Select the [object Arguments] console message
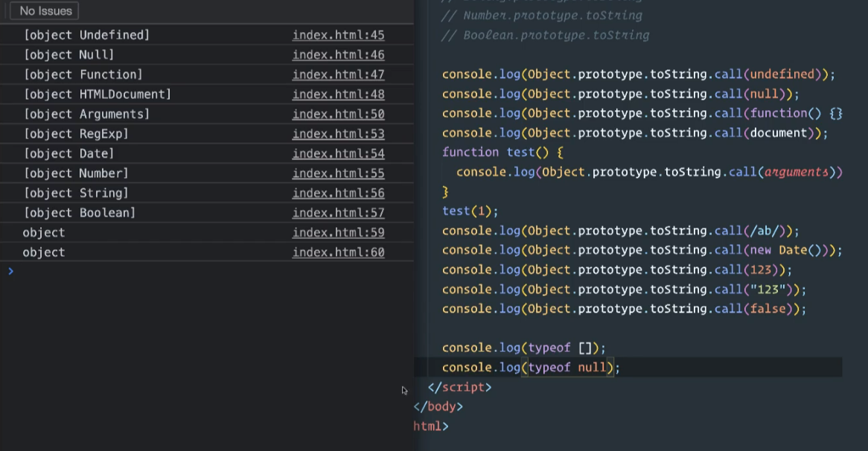This screenshot has height=451, width=868. click(x=87, y=114)
